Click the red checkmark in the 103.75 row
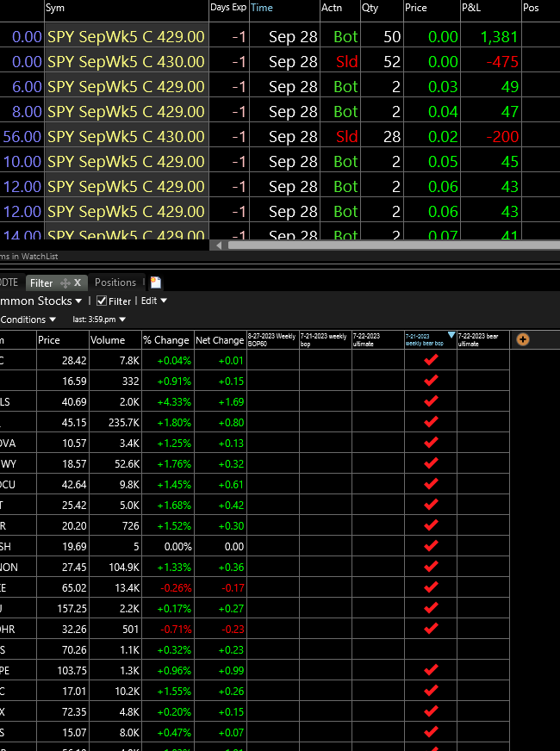 tap(432, 670)
